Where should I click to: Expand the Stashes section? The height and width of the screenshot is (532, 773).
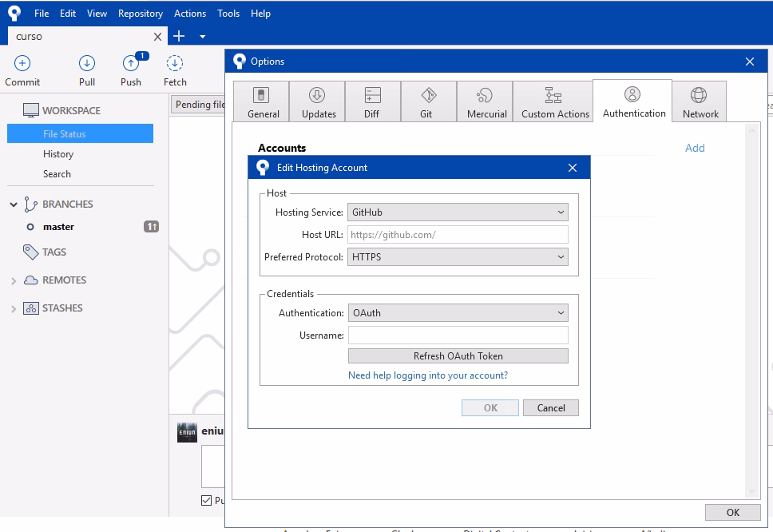(14, 308)
